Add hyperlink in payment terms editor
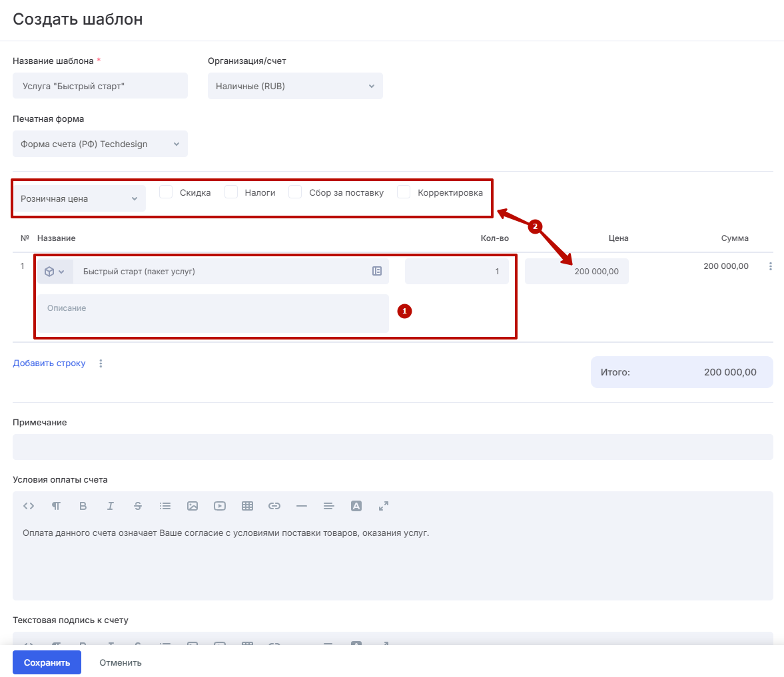 [274, 506]
